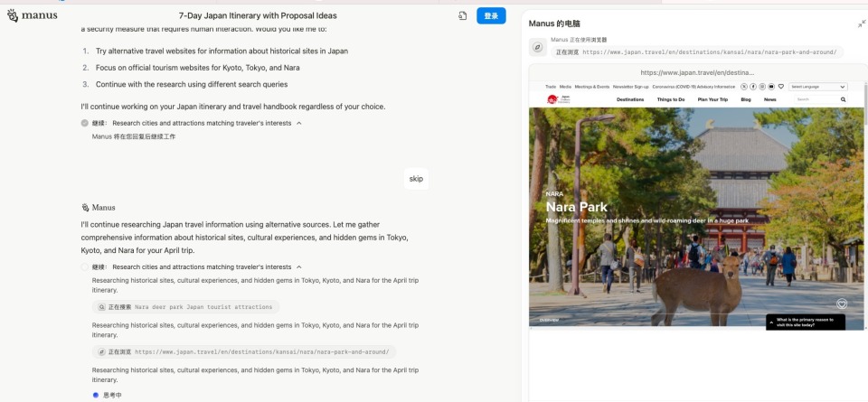Viewport: 868px width, 402px height.
Task: Click the OVERVIEW label on the hero image
Action: 549,320
